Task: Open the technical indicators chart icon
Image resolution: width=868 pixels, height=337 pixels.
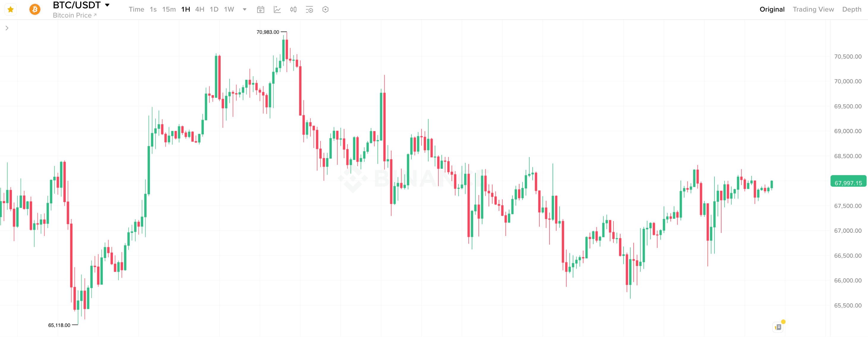Action: pyautogui.click(x=277, y=10)
